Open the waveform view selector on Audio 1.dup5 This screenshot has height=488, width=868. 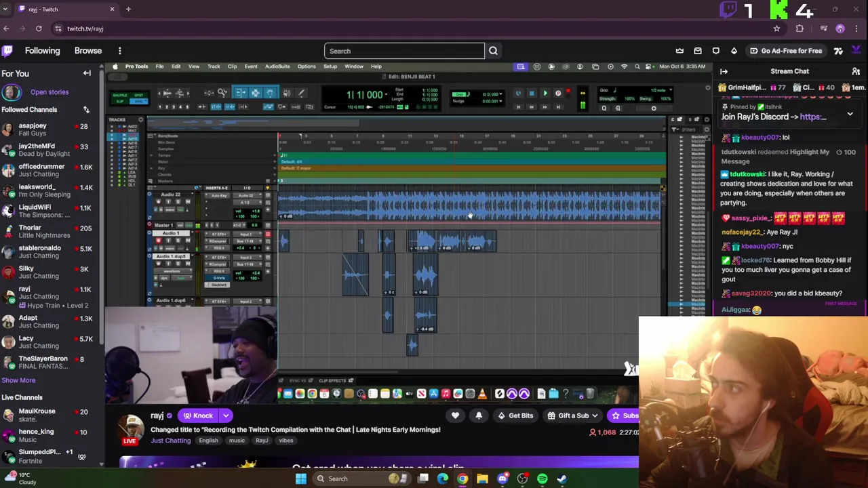173,271
